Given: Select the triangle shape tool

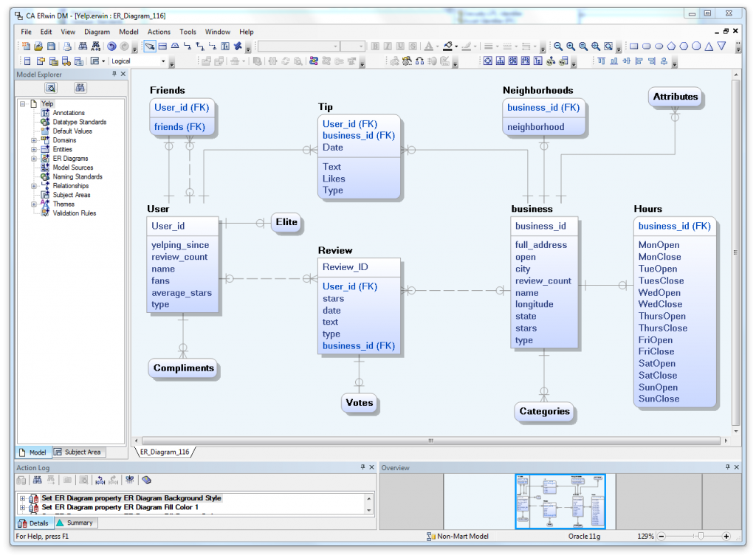Looking at the screenshot, I should [709, 46].
